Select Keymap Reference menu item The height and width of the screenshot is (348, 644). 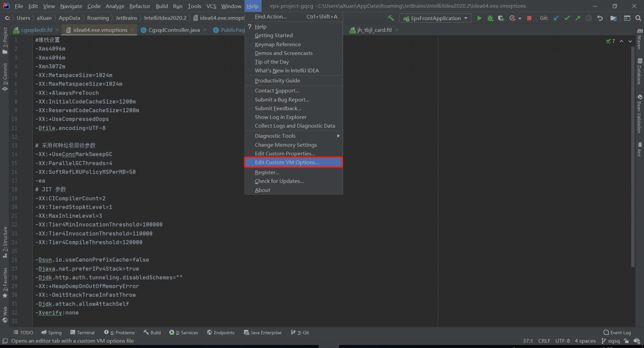pos(294,44)
